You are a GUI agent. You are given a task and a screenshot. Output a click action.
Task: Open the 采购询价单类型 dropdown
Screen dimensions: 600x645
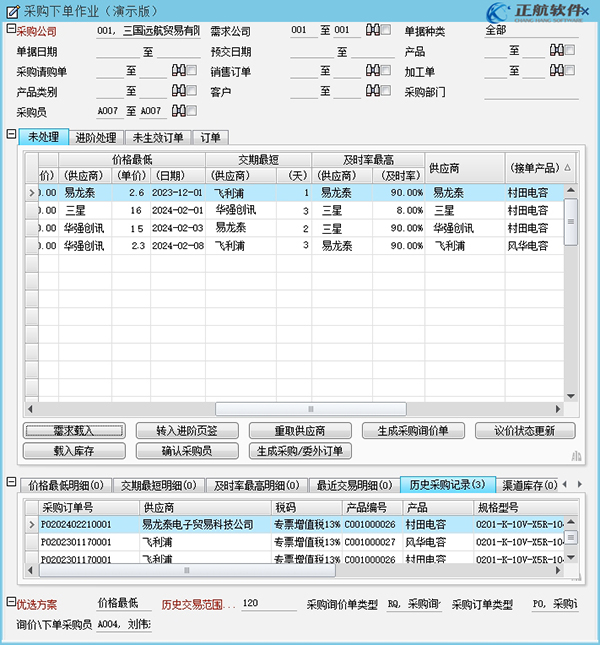click(414, 604)
